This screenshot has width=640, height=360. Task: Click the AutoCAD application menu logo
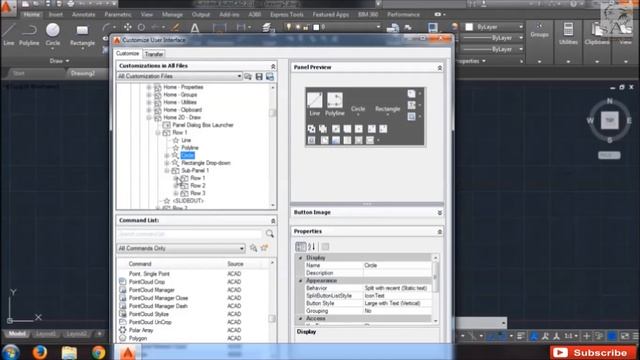(x=7, y=7)
